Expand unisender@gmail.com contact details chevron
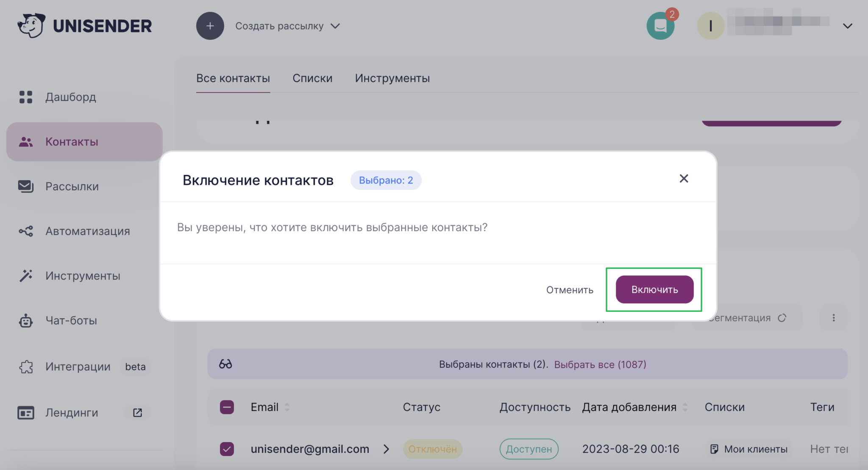 [x=386, y=449]
